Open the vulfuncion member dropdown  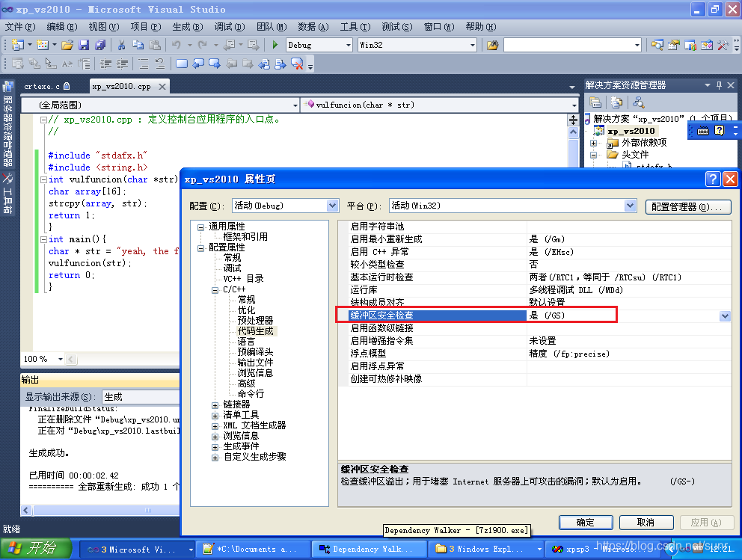point(574,105)
